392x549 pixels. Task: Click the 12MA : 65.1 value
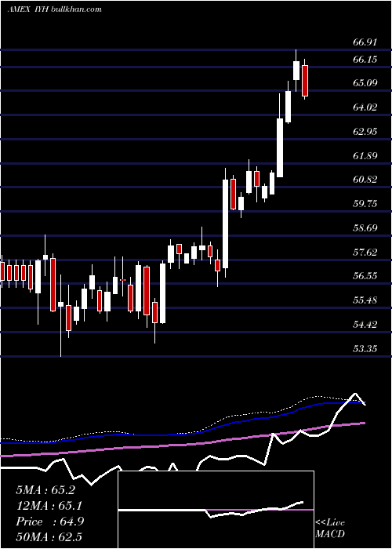coord(49,506)
